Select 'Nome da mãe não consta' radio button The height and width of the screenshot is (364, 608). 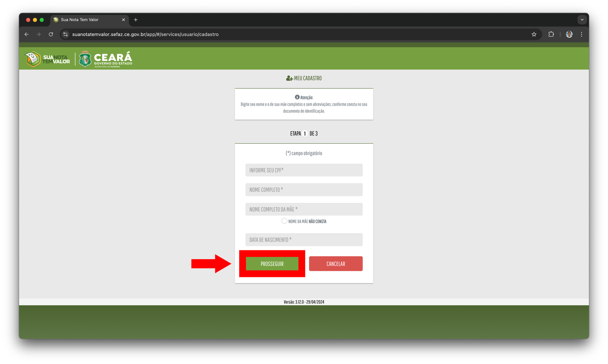284,221
